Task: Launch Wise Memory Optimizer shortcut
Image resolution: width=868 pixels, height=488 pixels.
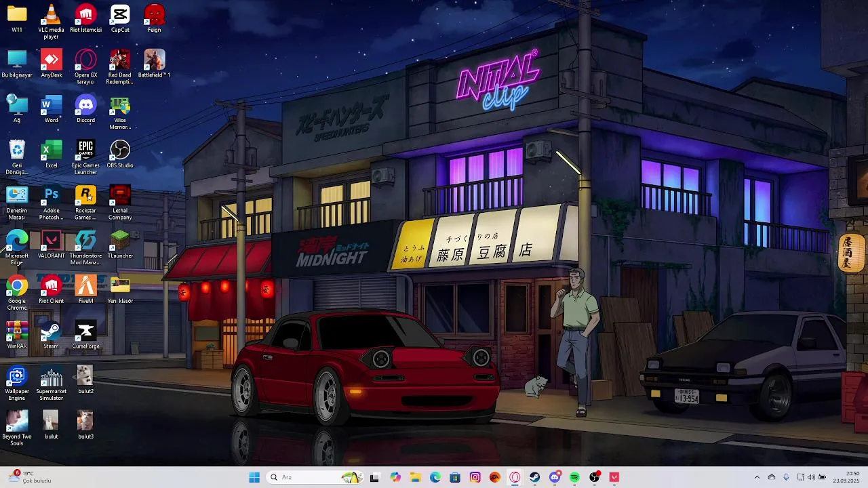Action: pos(120,112)
